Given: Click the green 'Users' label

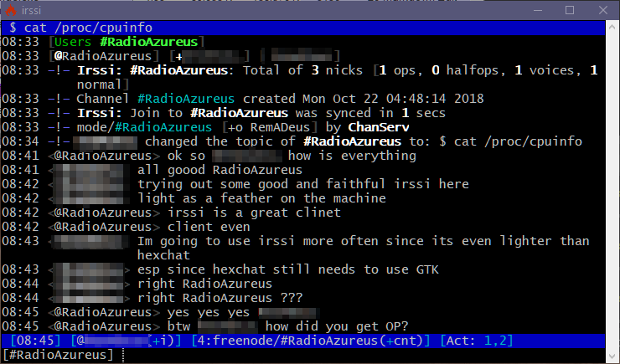Looking at the screenshot, I should coord(73,42).
